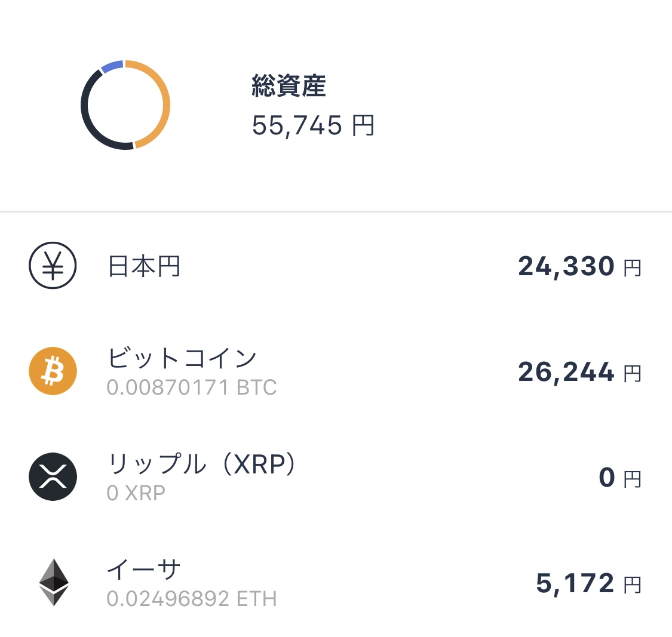Viewport: 672px width, 637px height.
Task: Open the リップル（XRP） asset row label
Action: click(201, 464)
